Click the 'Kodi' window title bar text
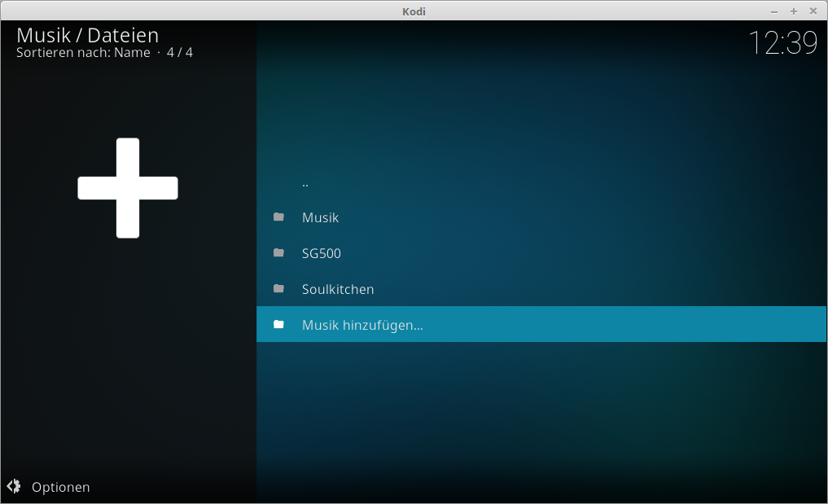 [414, 11]
